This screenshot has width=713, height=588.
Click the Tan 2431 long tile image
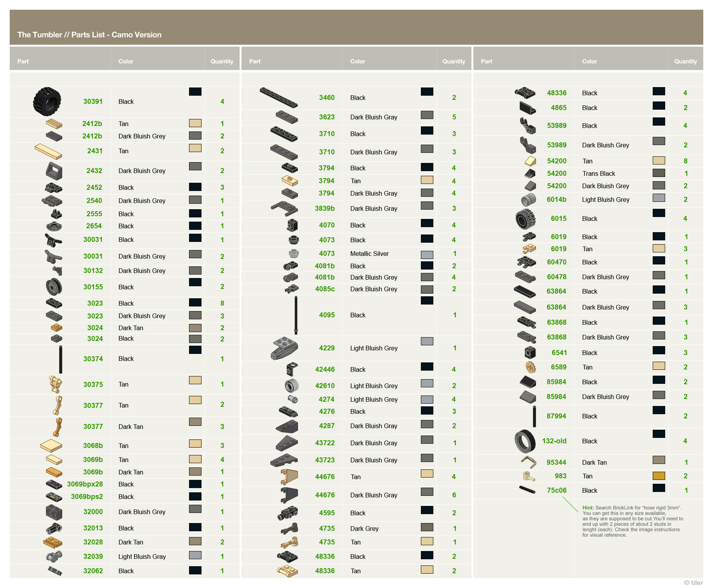click(48, 151)
